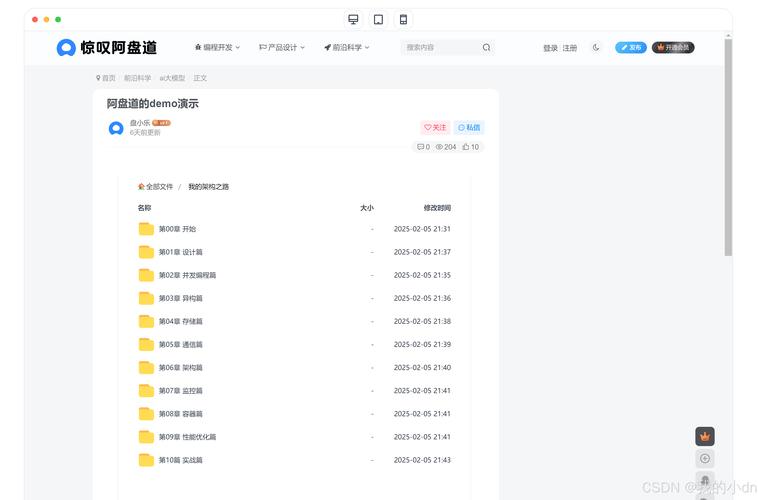The image size is (758, 500).
Task: Sort by the 名称 column header
Action: (144, 208)
